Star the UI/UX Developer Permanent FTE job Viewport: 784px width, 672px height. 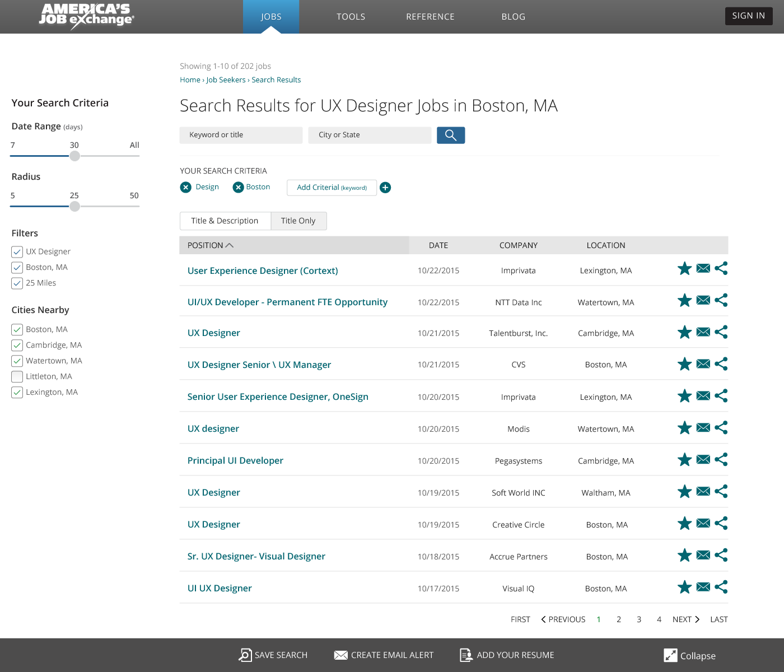coord(684,301)
